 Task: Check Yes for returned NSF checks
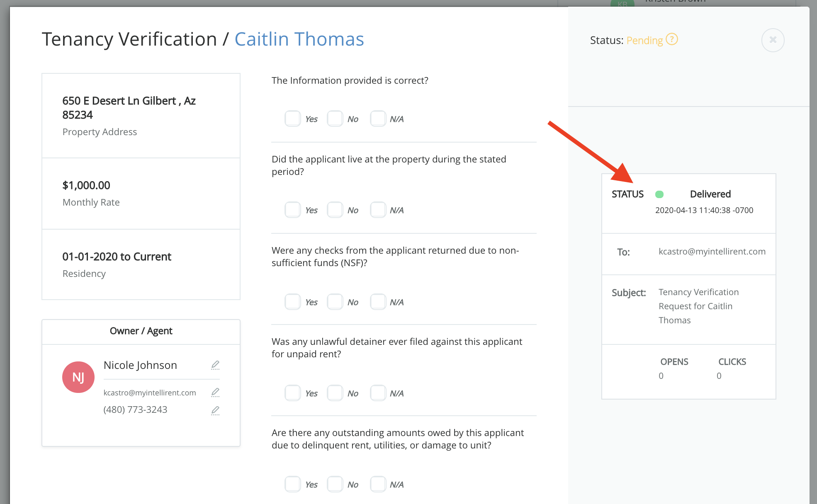(293, 302)
